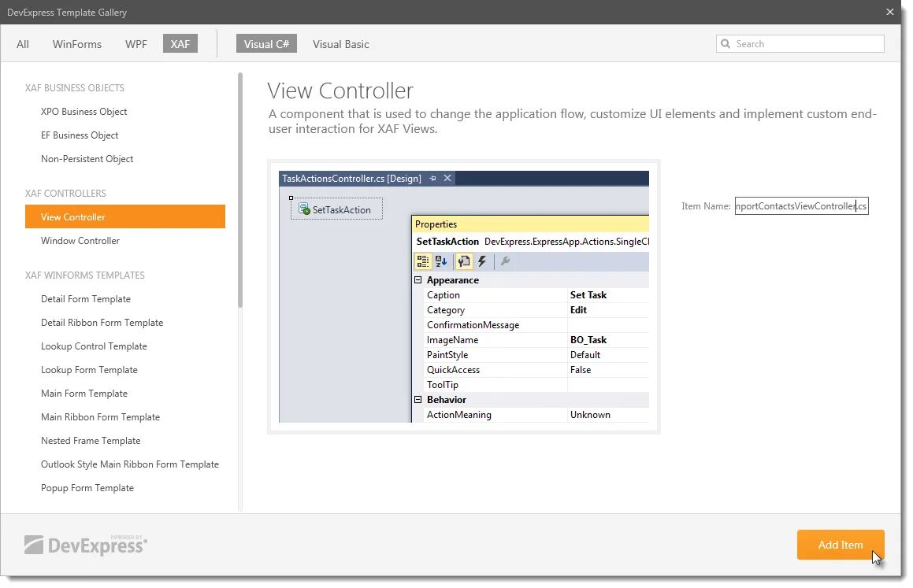Click the XAF CONTROLLERS group header
Screen dimensions: 913x588
point(65,193)
